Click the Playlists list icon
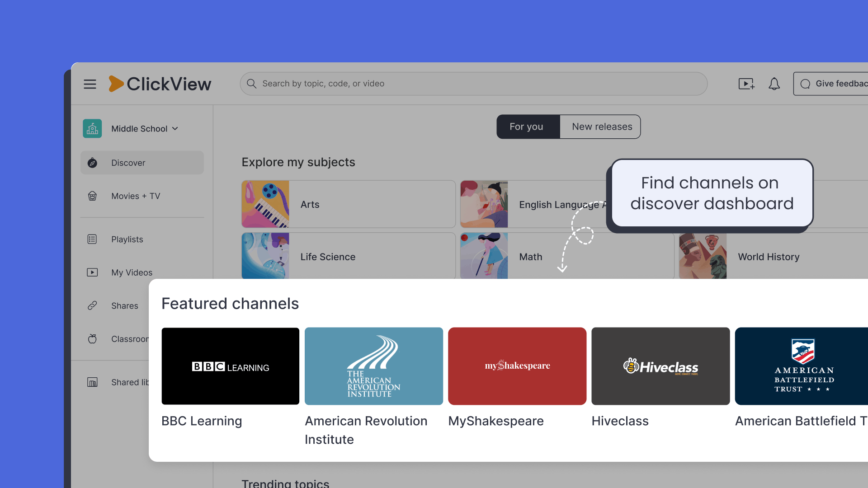Image resolution: width=868 pixels, height=488 pixels. (x=92, y=239)
